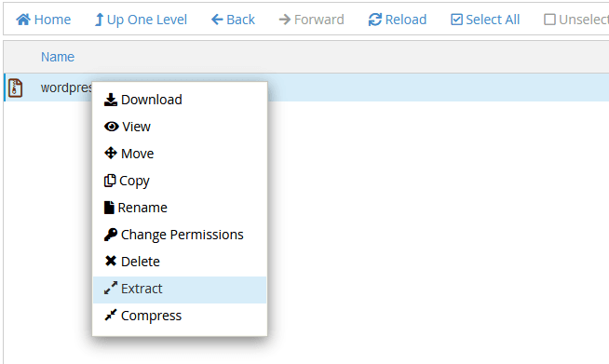Click the View eye icon in context menu
The height and width of the screenshot is (364, 609).
(x=112, y=127)
